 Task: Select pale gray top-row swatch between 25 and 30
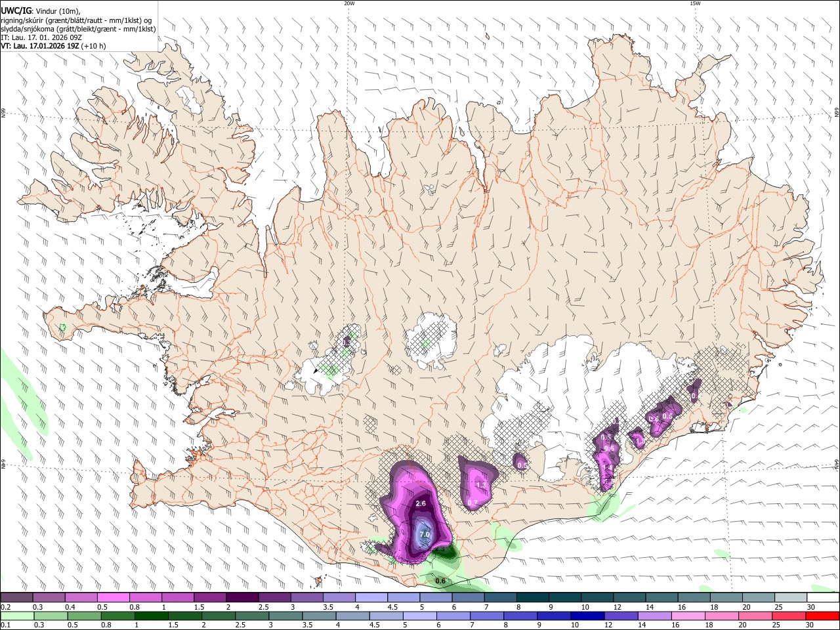[x=791, y=597]
